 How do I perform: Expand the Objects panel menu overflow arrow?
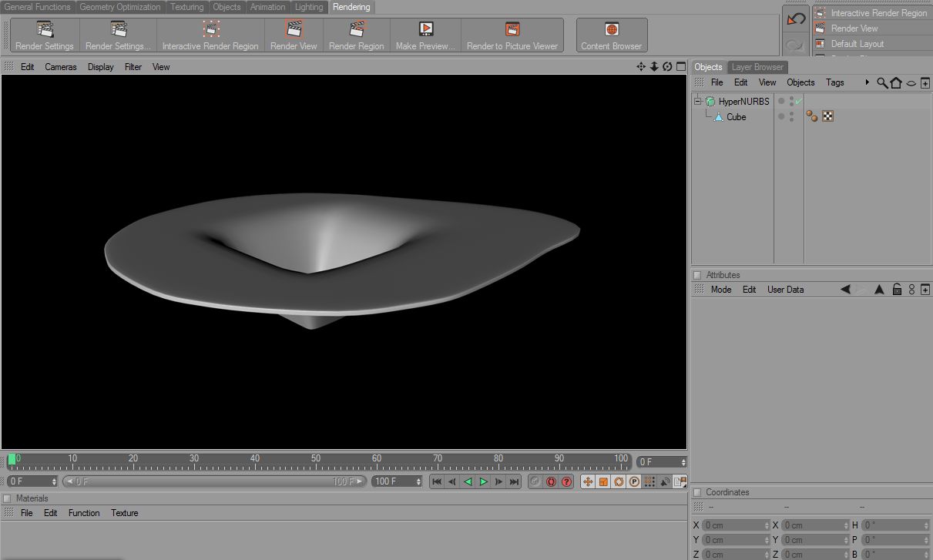pos(868,82)
